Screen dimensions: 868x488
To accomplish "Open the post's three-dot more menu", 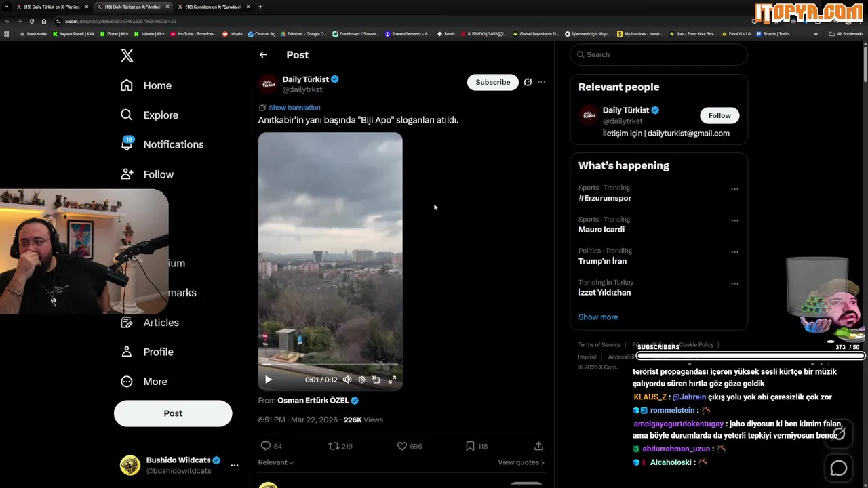I will [x=541, y=82].
